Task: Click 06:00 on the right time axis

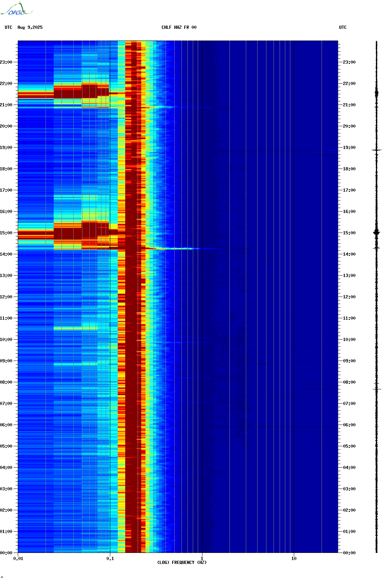Action: coord(349,425)
